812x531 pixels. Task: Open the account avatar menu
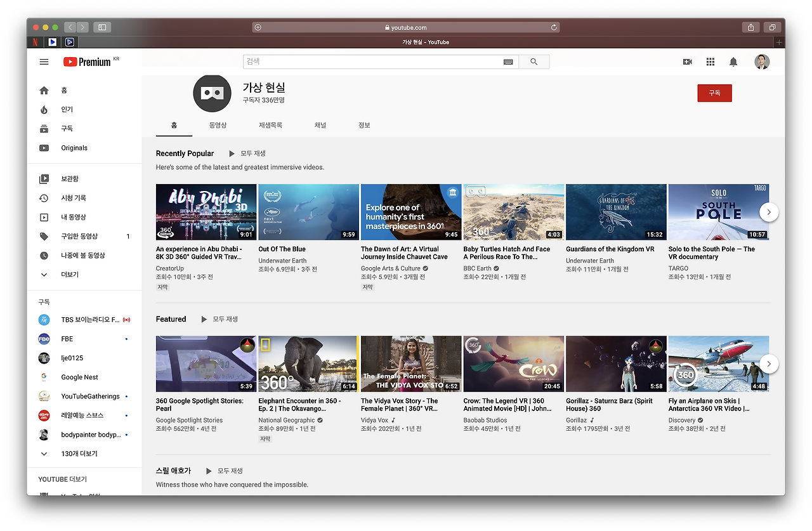[x=762, y=62]
